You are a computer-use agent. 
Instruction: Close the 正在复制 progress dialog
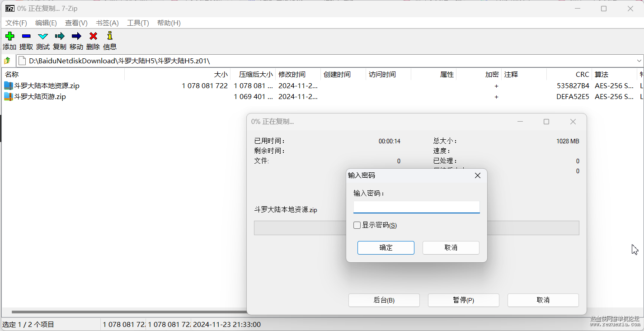pyautogui.click(x=573, y=122)
